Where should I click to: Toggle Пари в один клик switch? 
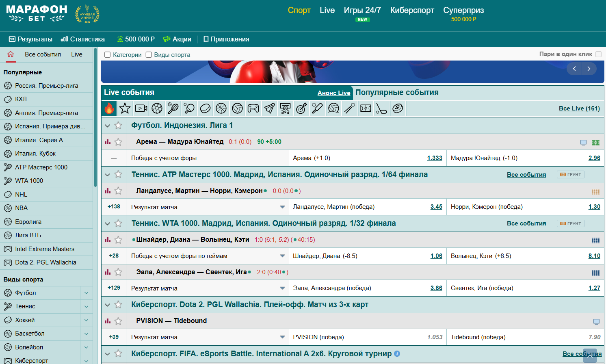598,54
